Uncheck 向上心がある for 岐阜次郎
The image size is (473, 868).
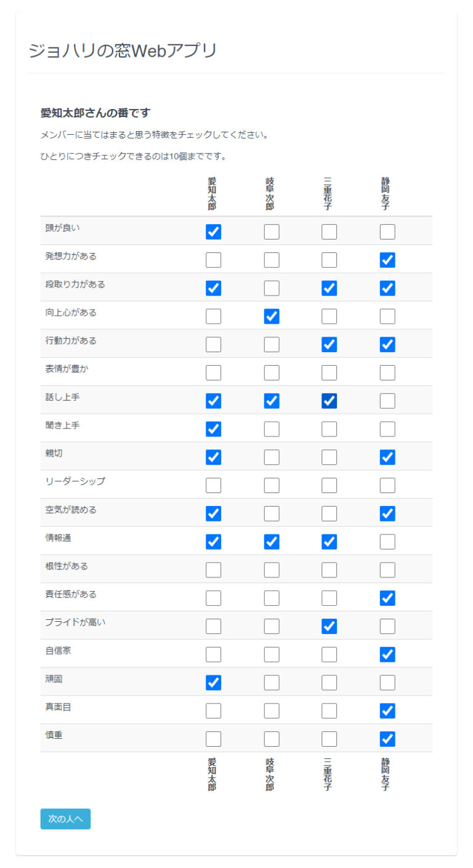pyautogui.click(x=272, y=316)
